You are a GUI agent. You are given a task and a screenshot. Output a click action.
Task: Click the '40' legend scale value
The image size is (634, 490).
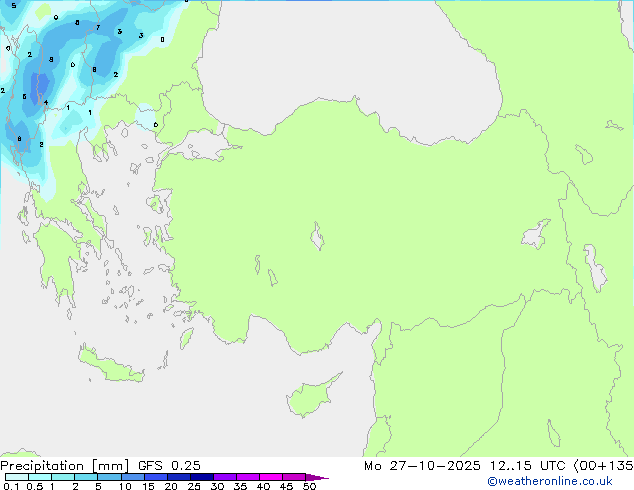coord(263,486)
